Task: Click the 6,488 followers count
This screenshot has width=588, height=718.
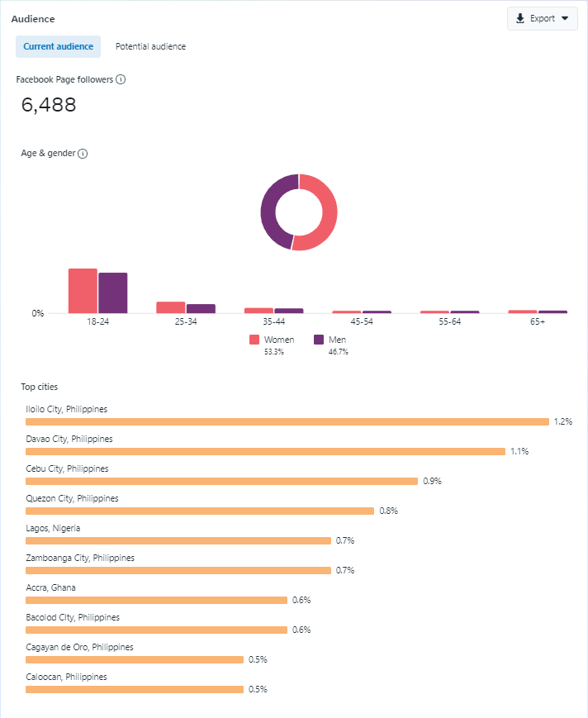Action: pos(49,105)
